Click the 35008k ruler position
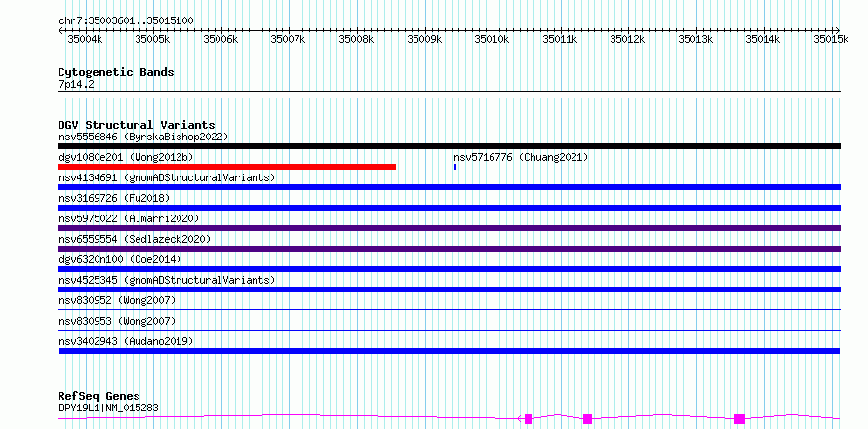The height and width of the screenshot is (429, 868). [356, 39]
